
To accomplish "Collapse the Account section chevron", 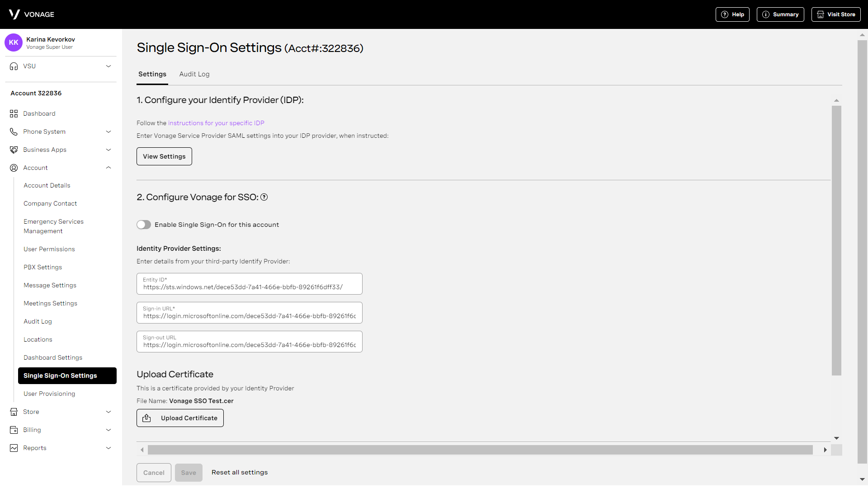I will [x=108, y=168].
